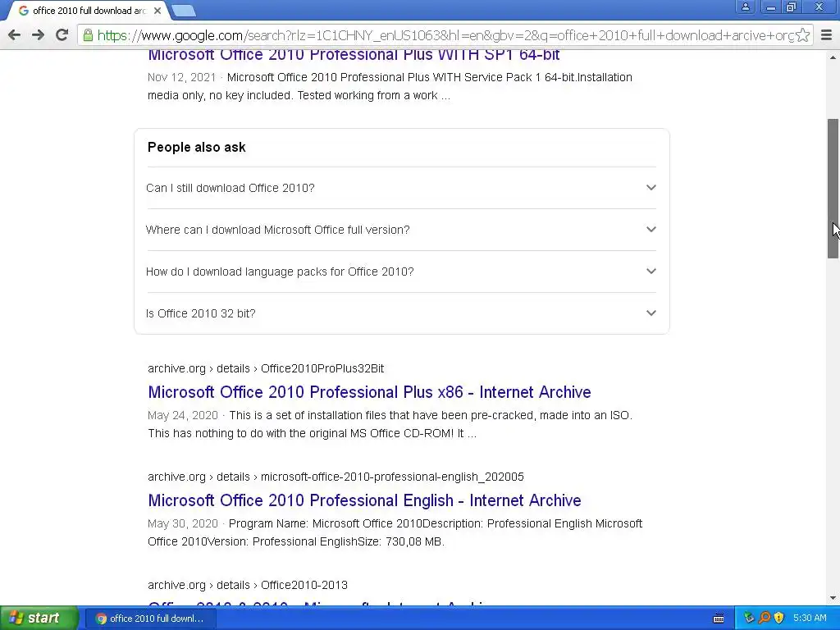Minimize the Chrome window
Viewport: 840px width, 630px height.
771,7
